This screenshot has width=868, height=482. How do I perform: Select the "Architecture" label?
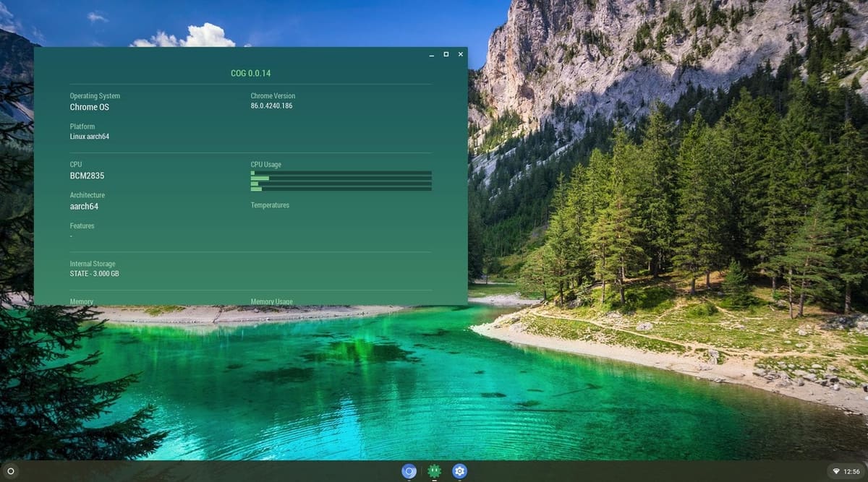pyautogui.click(x=88, y=195)
